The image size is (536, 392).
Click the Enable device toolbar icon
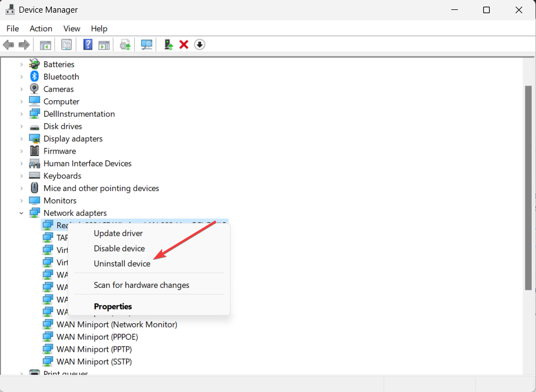click(168, 45)
